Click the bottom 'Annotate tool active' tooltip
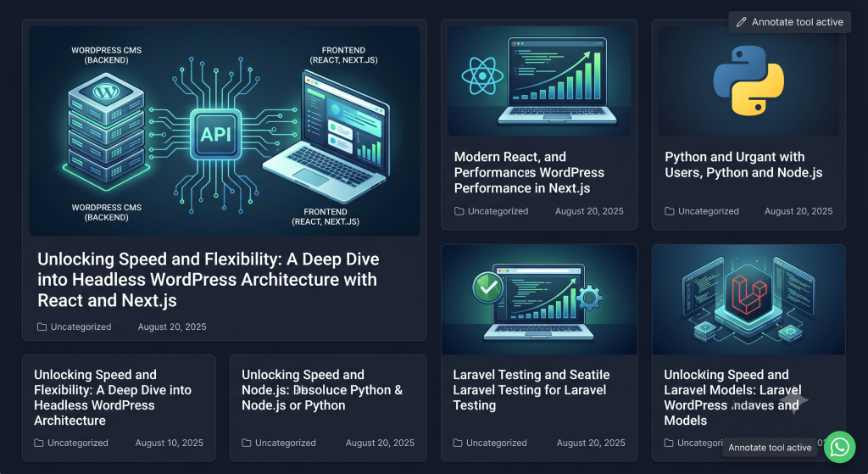The height and width of the screenshot is (474, 868). [770, 448]
